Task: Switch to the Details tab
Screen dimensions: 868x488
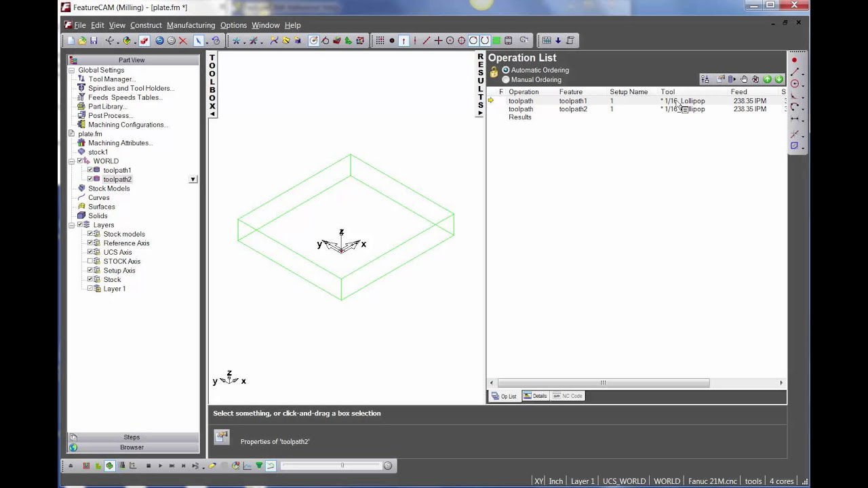Action: point(535,396)
